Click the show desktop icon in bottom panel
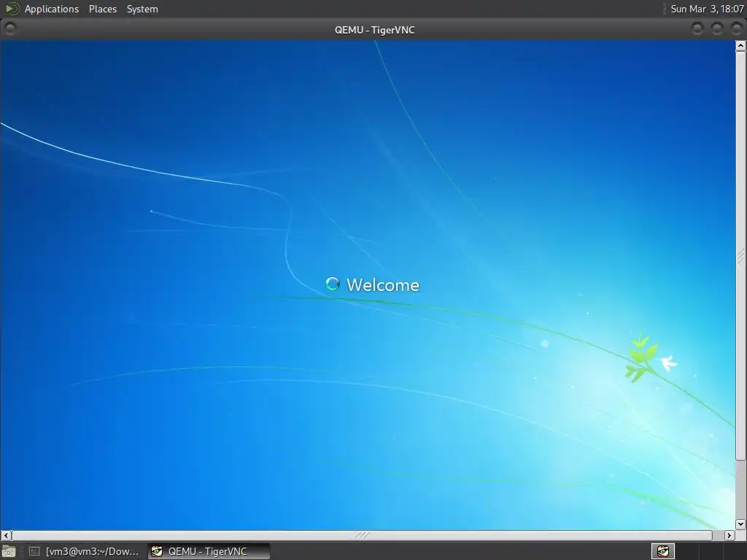747x560 pixels. (x=9, y=551)
